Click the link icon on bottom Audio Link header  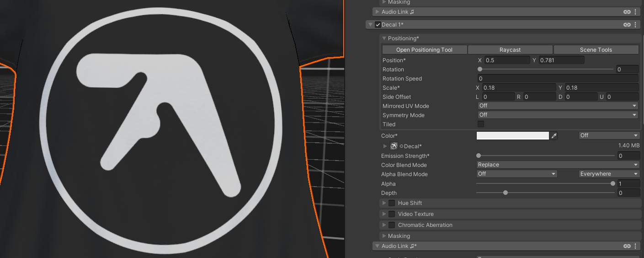(x=627, y=246)
